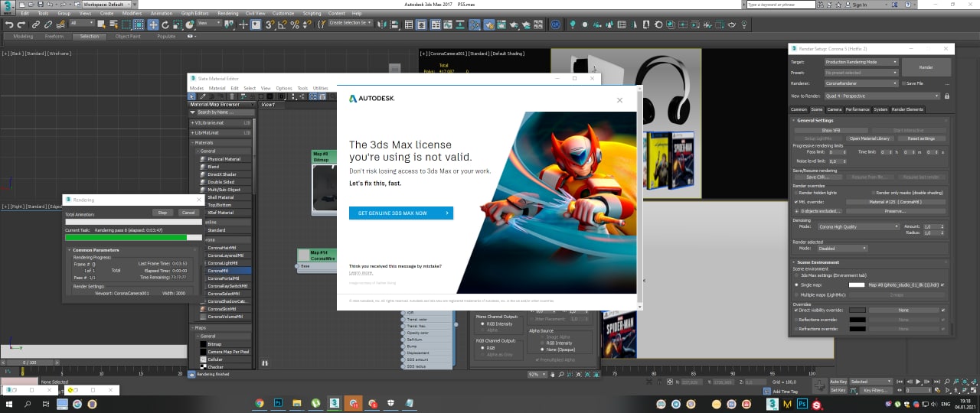Enable the Save File checkbox
Screen dimensions: 980x413
(x=904, y=83)
